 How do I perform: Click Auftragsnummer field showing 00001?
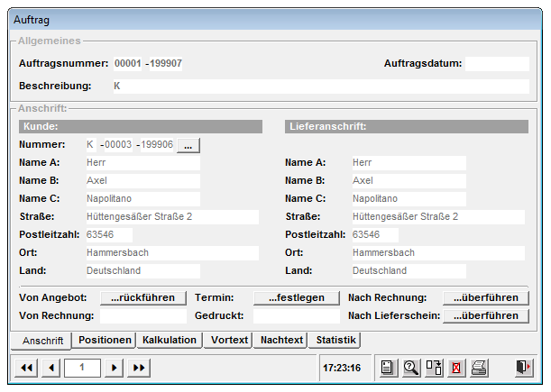point(127,64)
